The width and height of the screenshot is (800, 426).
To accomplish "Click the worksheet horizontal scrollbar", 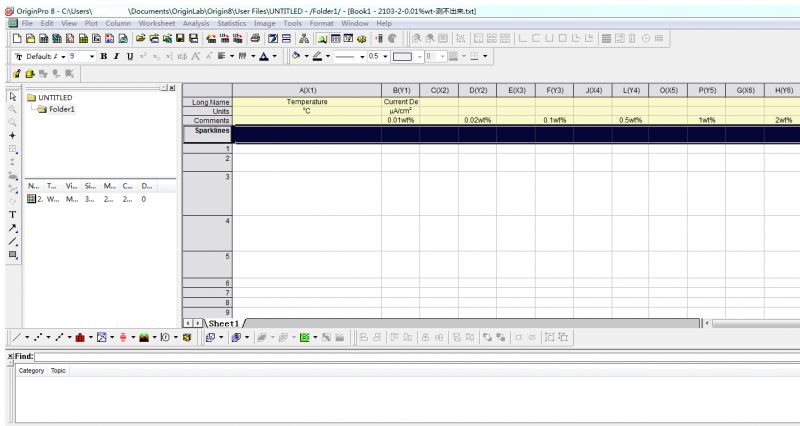I will [x=755, y=323].
